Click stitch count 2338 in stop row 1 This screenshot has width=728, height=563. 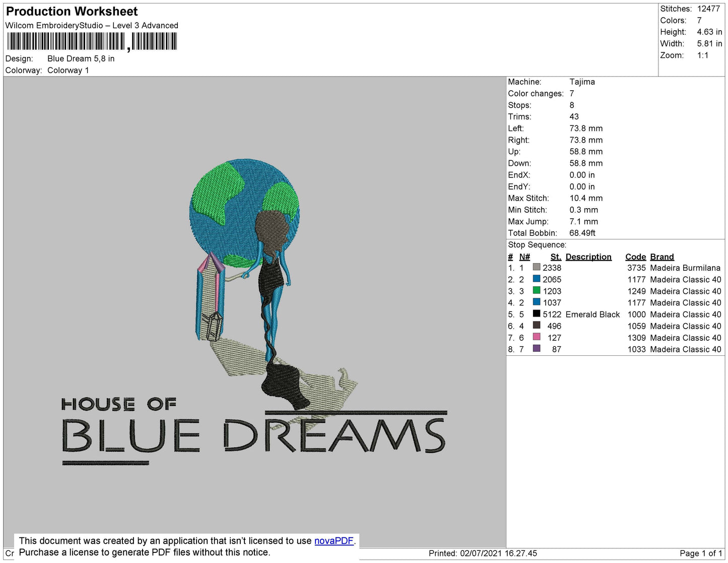click(x=552, y=268)
